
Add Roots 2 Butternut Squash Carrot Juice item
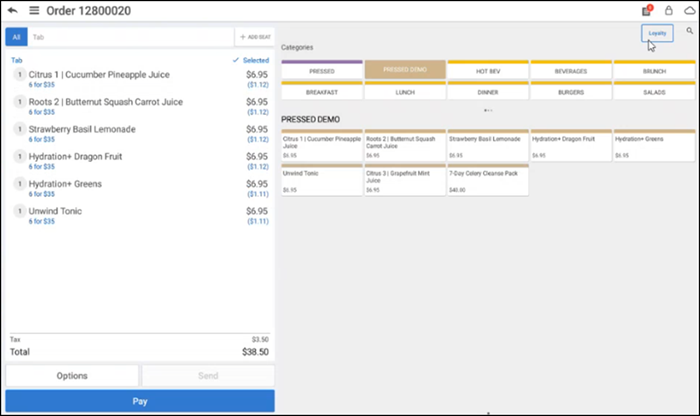pos(405,146)
